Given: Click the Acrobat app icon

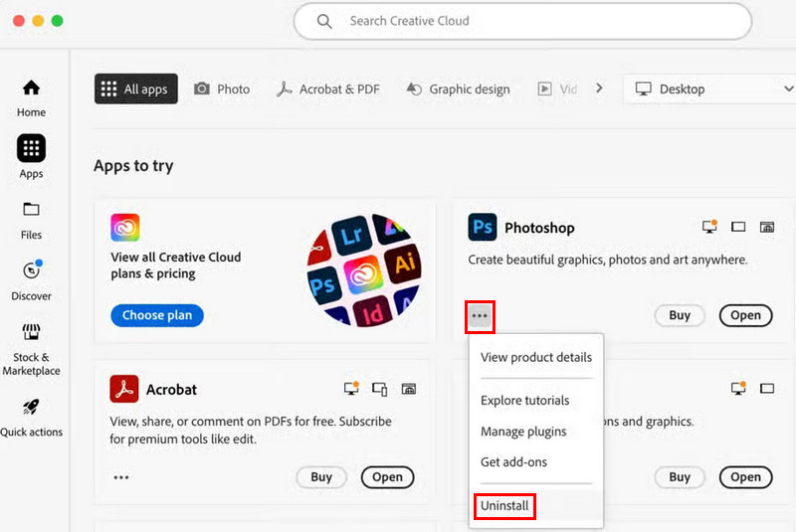Looking at the screenshot, I should pyautogui.click(x=123, y=389).
